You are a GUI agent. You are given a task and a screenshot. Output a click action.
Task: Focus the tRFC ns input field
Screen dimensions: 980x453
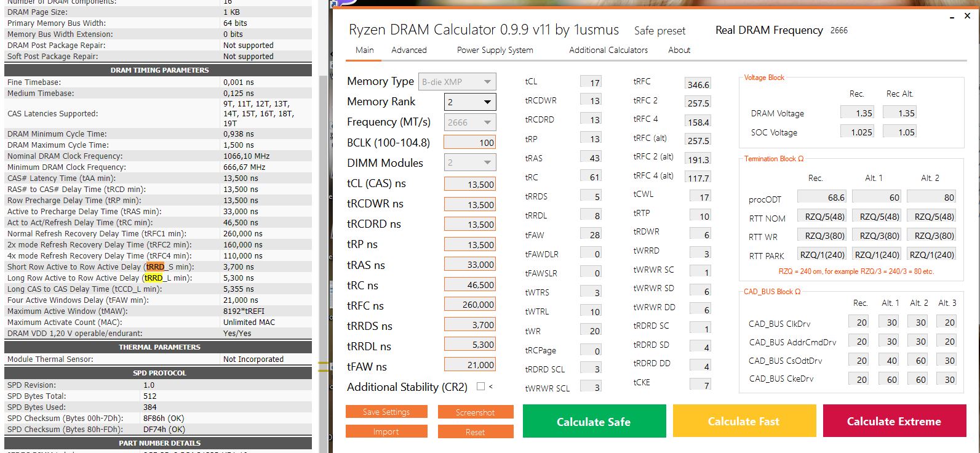coord(470,305)
